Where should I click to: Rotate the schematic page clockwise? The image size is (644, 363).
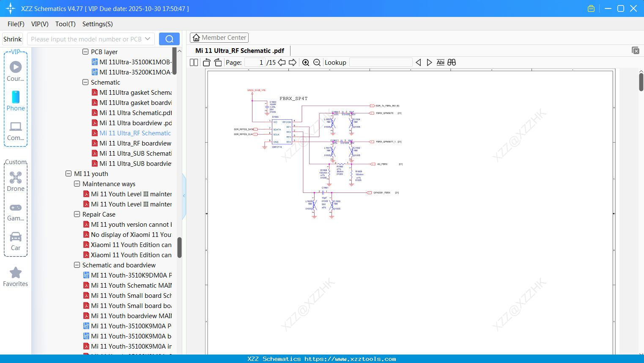tap(217, 62)
